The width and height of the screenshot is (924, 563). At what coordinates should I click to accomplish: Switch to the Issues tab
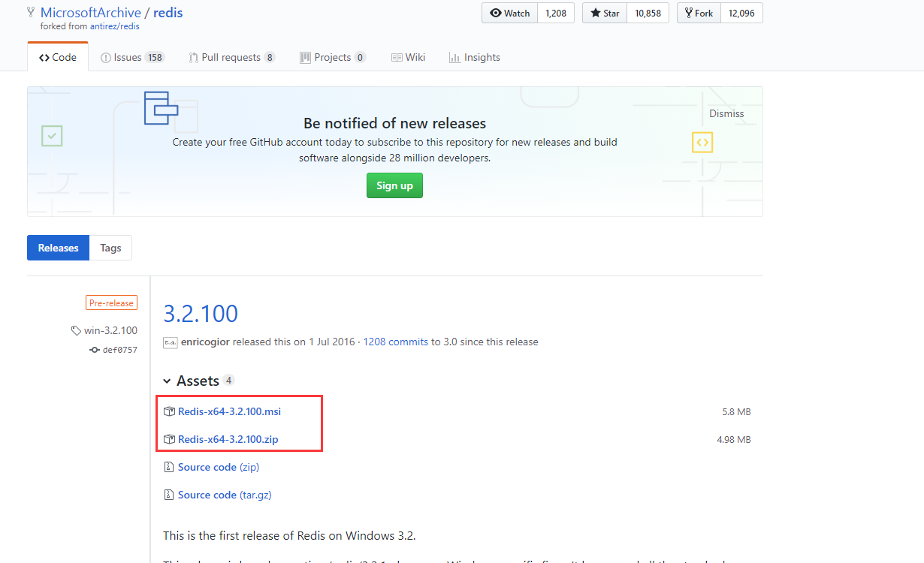(132, 57)
